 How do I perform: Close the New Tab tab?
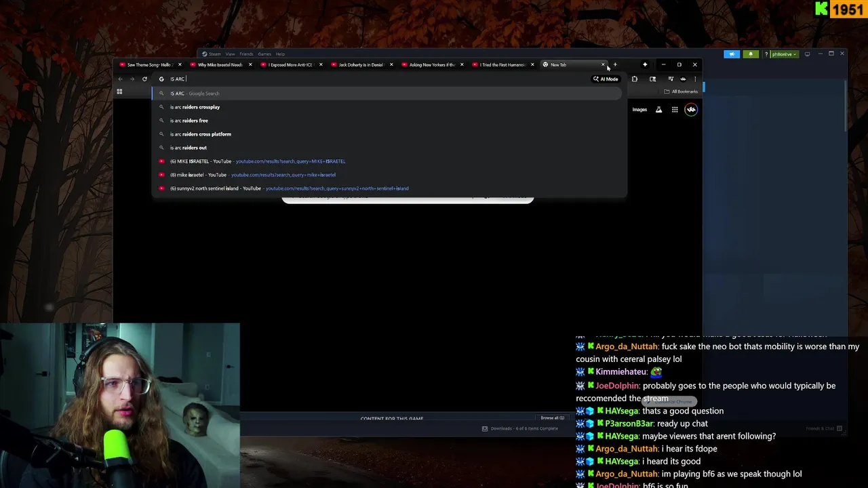coord(603,64)
